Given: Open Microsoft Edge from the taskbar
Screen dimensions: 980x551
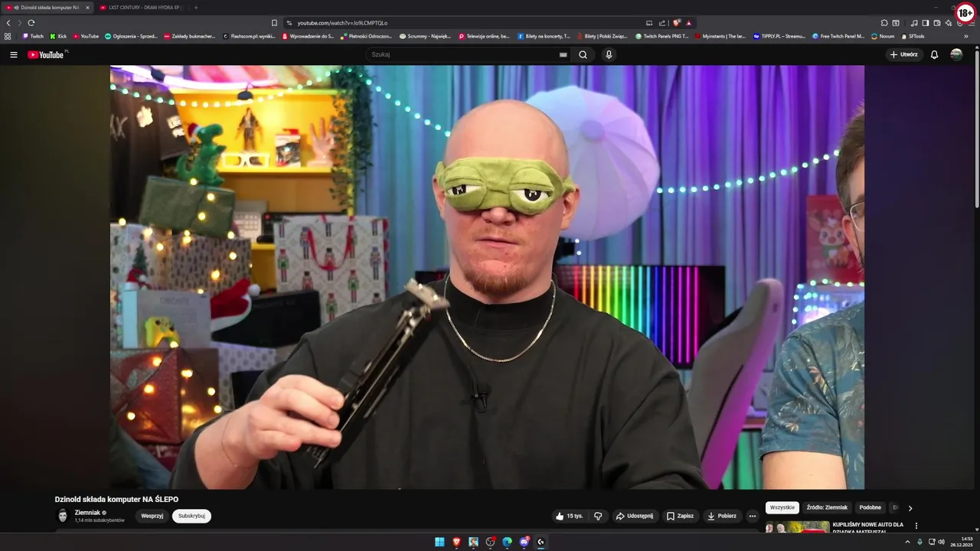Looking at the screenshot, I should coord(507,542).
